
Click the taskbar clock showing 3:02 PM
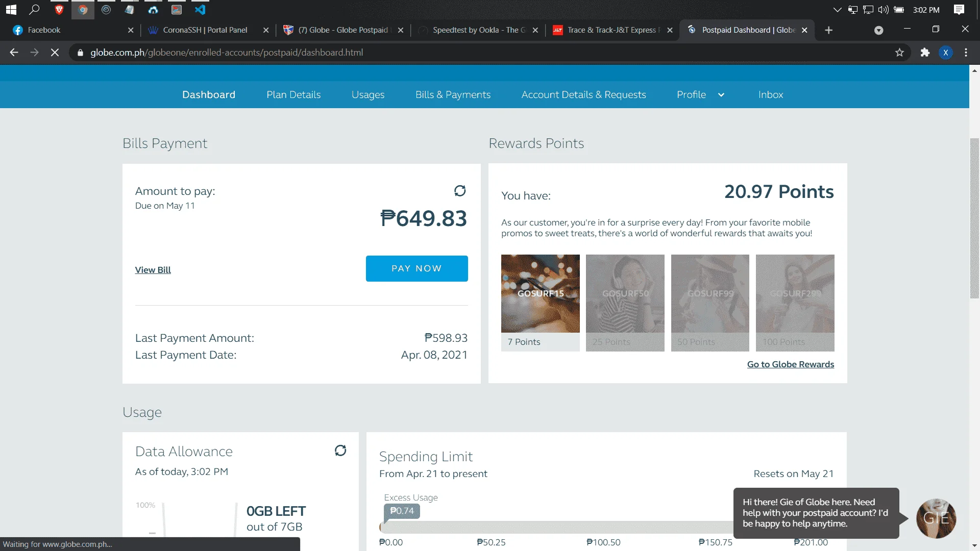926,10
